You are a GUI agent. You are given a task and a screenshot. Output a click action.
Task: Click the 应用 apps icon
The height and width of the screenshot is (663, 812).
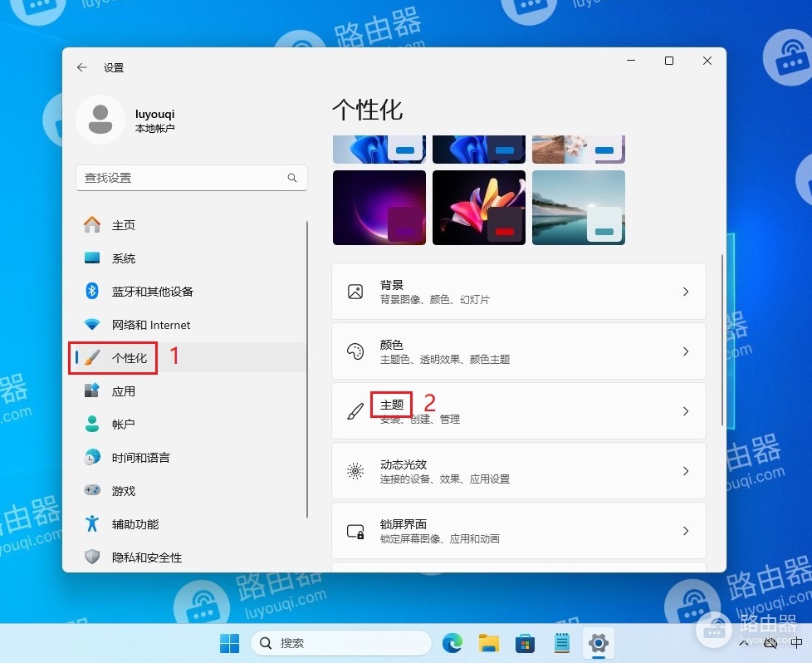[92, 390]
